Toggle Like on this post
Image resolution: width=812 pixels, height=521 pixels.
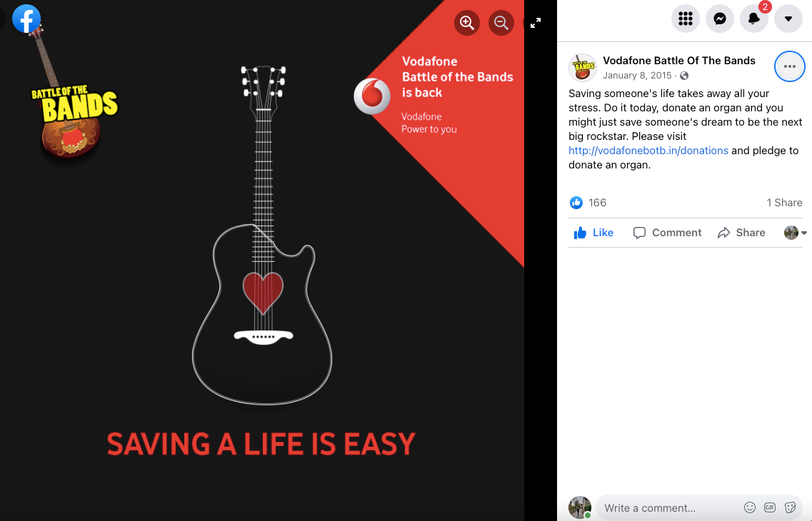point(593,233)
